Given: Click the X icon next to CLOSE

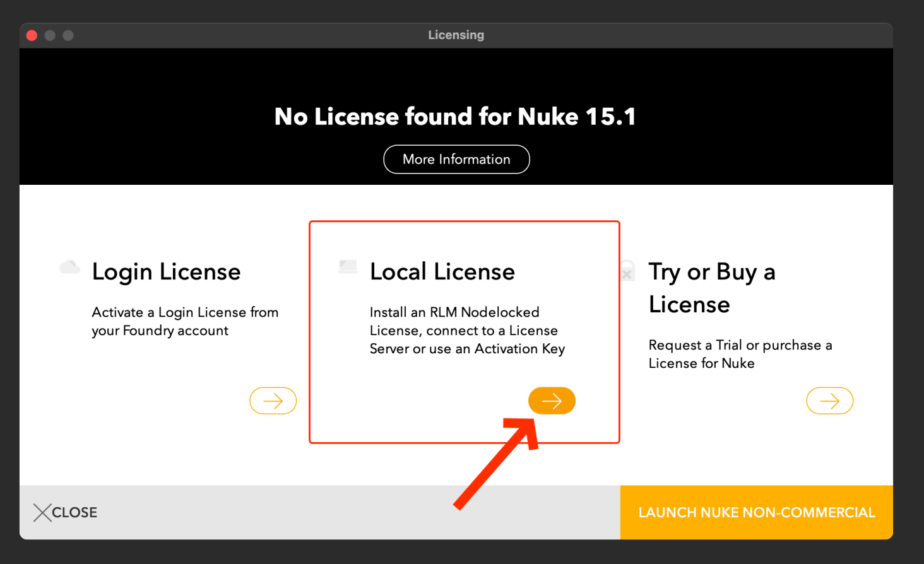Looking at the screenshot, I should pos(42,512).
